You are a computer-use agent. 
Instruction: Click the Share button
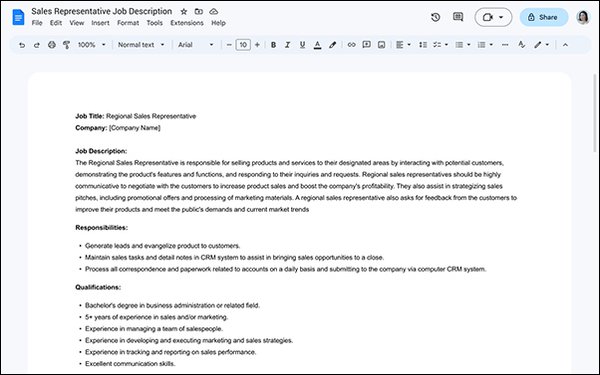543,17
